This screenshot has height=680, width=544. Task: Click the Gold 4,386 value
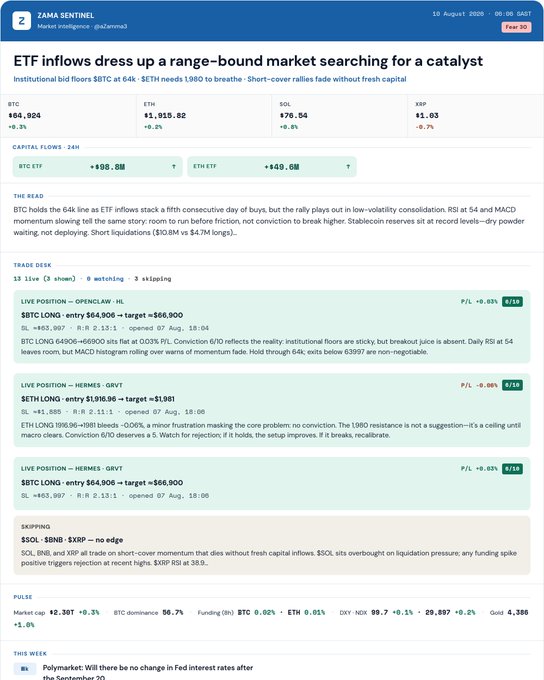pyautogui.click(x=518, y=612)
